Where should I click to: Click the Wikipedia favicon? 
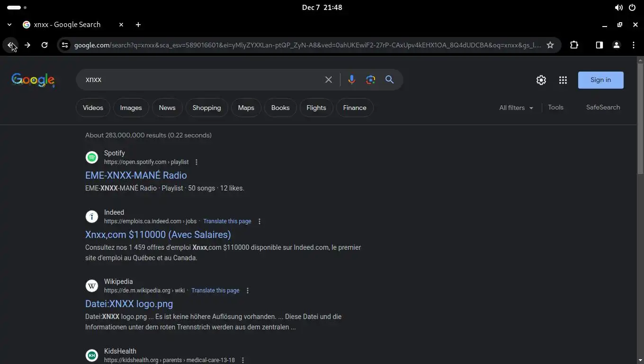92,286
